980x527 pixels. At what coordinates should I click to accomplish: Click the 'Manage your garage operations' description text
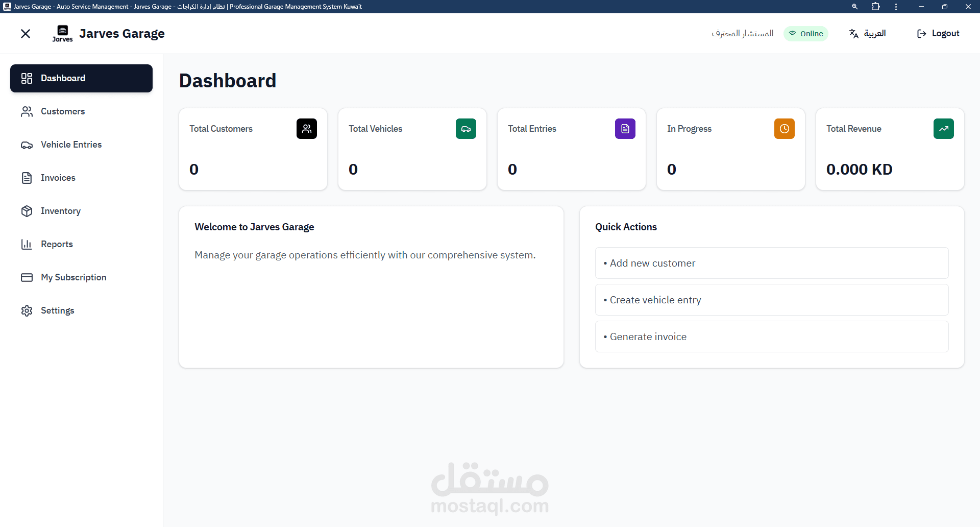(x=365, y=255)
